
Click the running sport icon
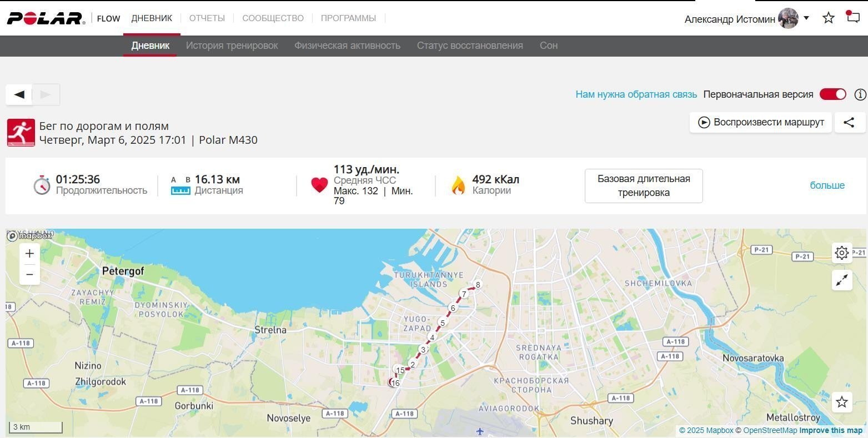(x=21, y=133)
